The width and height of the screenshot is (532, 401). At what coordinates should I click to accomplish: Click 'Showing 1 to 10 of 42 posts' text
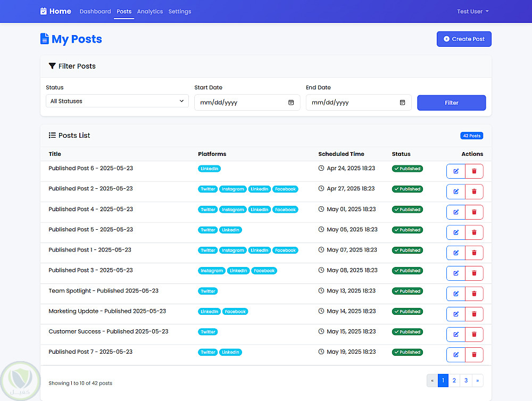(x=80, y=383)
